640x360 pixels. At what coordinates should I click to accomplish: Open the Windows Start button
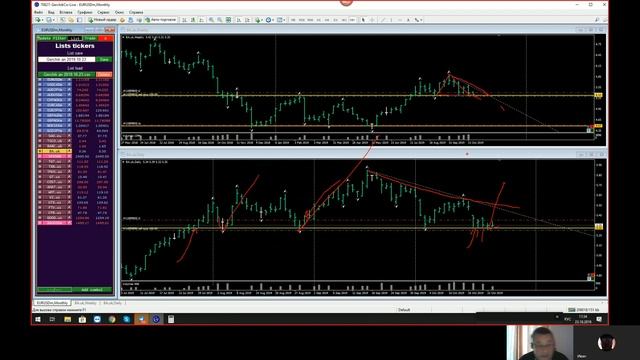(38, 319)
